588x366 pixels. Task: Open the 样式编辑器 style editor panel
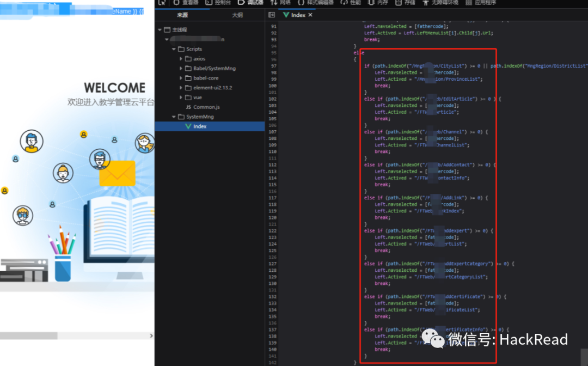[315, 2]
